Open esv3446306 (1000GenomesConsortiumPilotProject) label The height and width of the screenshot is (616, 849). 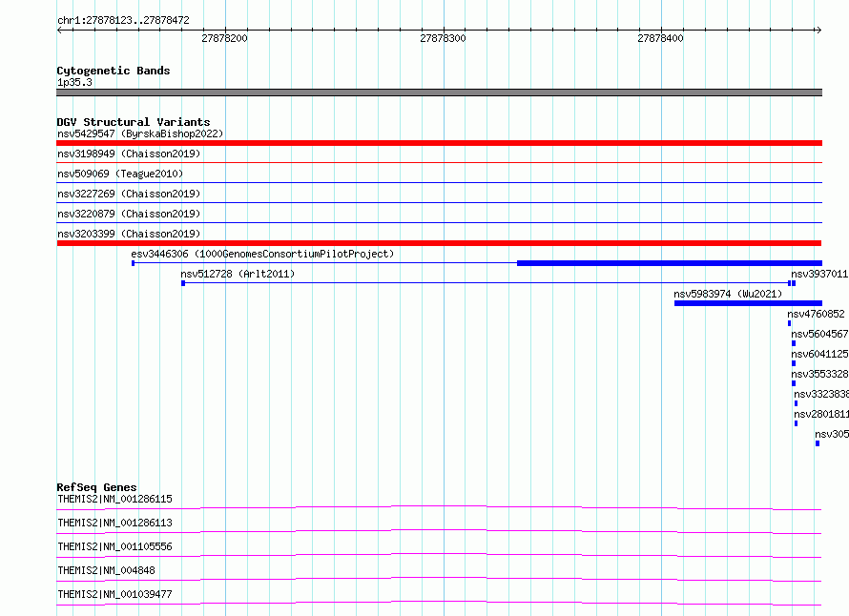(262, 254)
